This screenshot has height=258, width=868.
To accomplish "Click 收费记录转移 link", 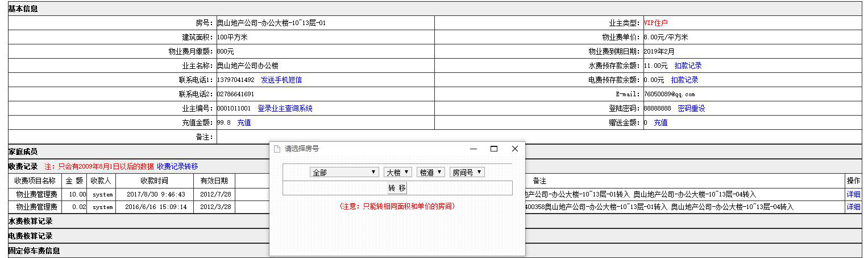I will [177, 166].
